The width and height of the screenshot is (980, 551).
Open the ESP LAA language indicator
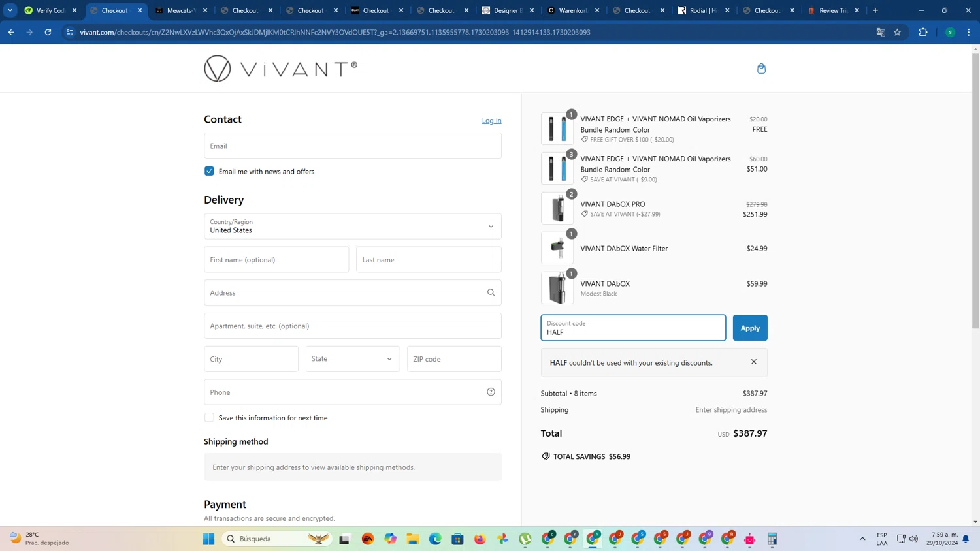click(x=882, y=539)
